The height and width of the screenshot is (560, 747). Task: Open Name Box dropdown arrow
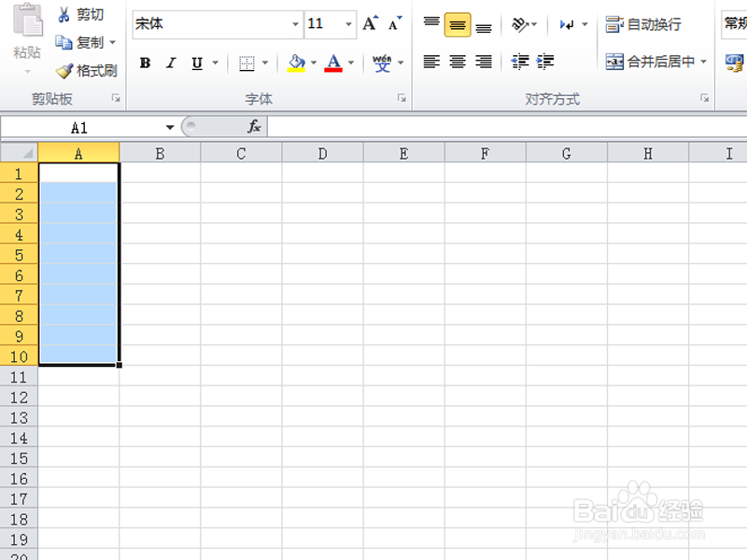(x=170, y=128)
